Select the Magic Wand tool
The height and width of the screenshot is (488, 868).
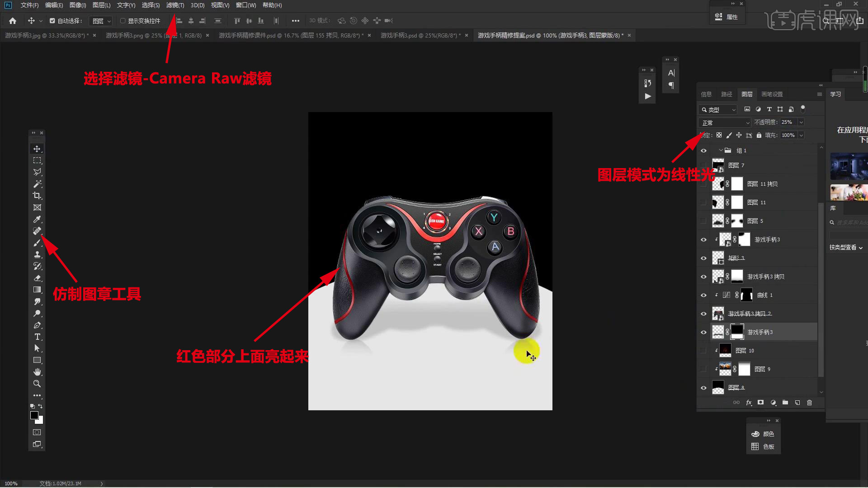point(37,184)
